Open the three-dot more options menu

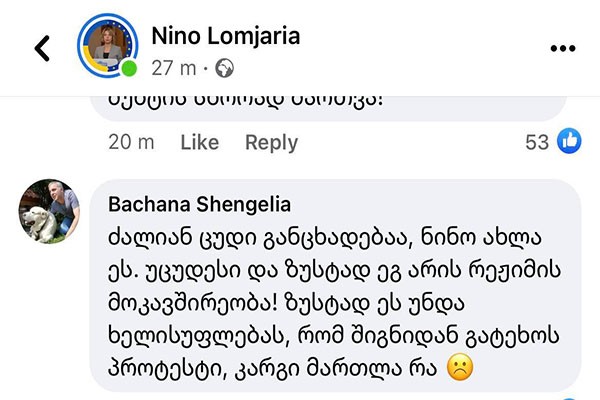[563, 48]
